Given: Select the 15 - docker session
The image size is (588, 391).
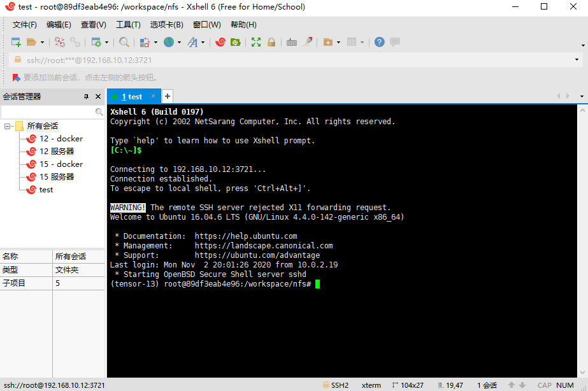Looking at the screenshot, I should (x=61, y=164).
